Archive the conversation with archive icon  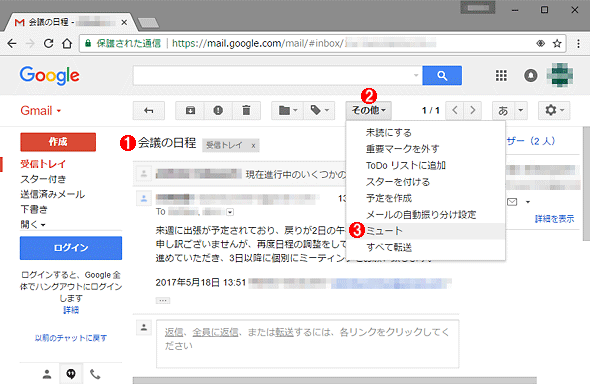pos(190,111)
